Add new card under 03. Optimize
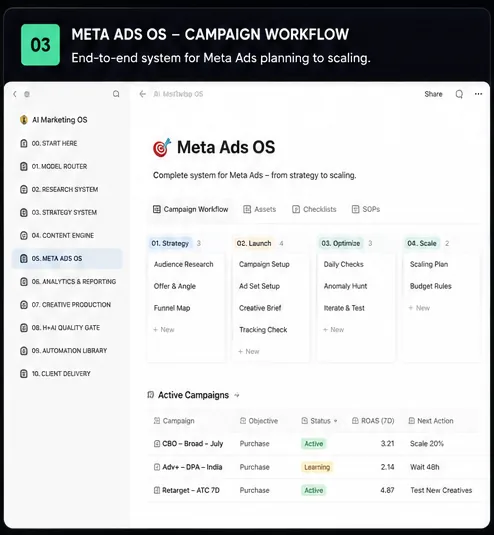The height and width of the screenshot is (535, 494). pos(333,330)
